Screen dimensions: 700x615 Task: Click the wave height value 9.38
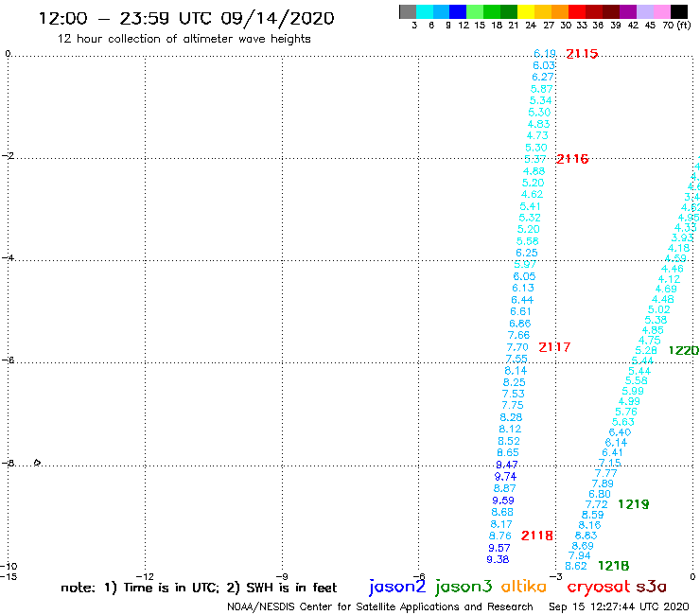[x=498, y=559]
